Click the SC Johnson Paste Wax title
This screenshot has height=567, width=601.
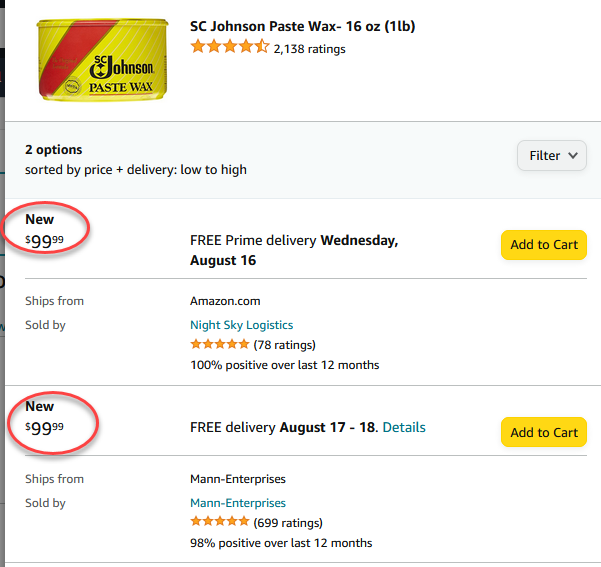[x=302, y=26]
